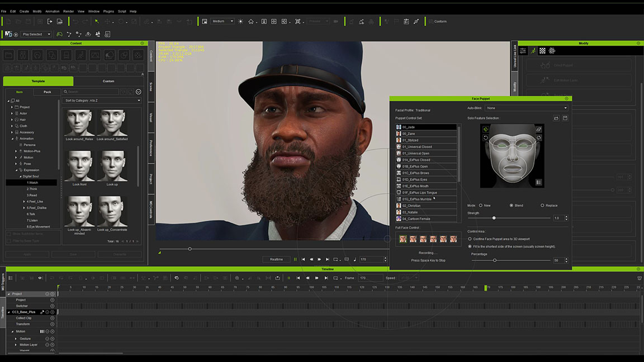Click the Conform button in the top toolbar
The width and height of the screenshot is (644, 362).
[437, 21]
